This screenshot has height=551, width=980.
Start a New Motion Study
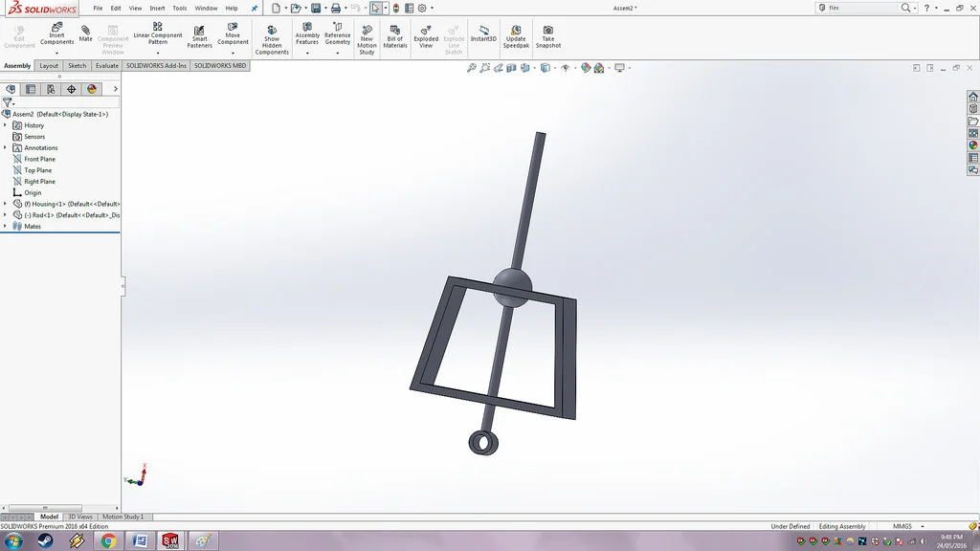tap(367, 40)
